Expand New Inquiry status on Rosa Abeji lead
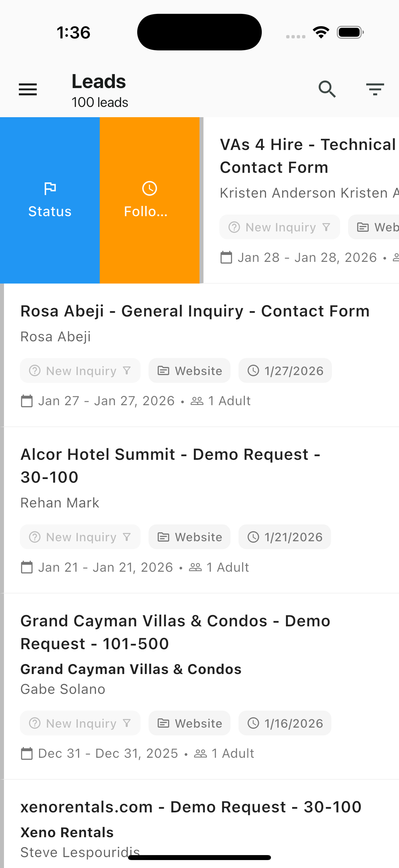 pos(80,371)
